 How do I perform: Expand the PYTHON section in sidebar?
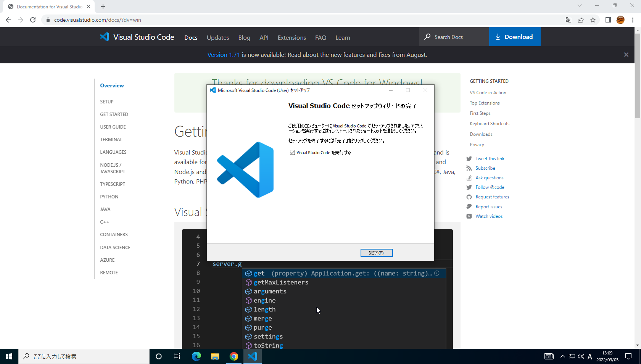(109, 197)
